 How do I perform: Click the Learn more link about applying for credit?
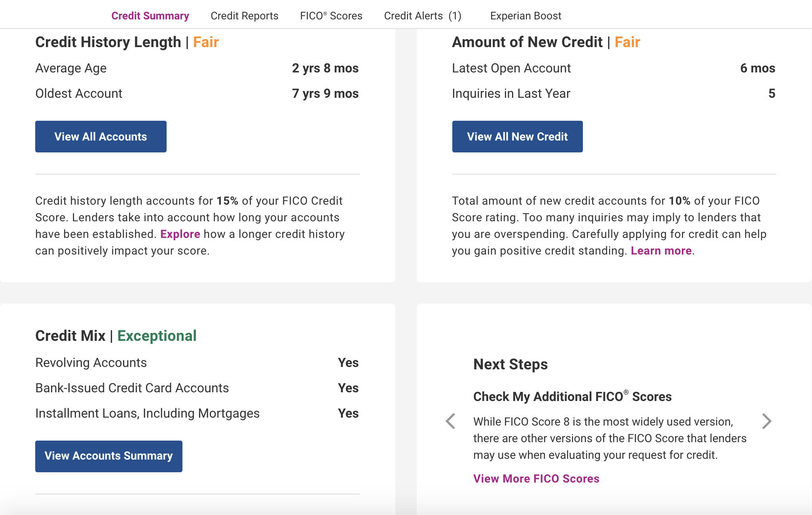pos(661,251)
